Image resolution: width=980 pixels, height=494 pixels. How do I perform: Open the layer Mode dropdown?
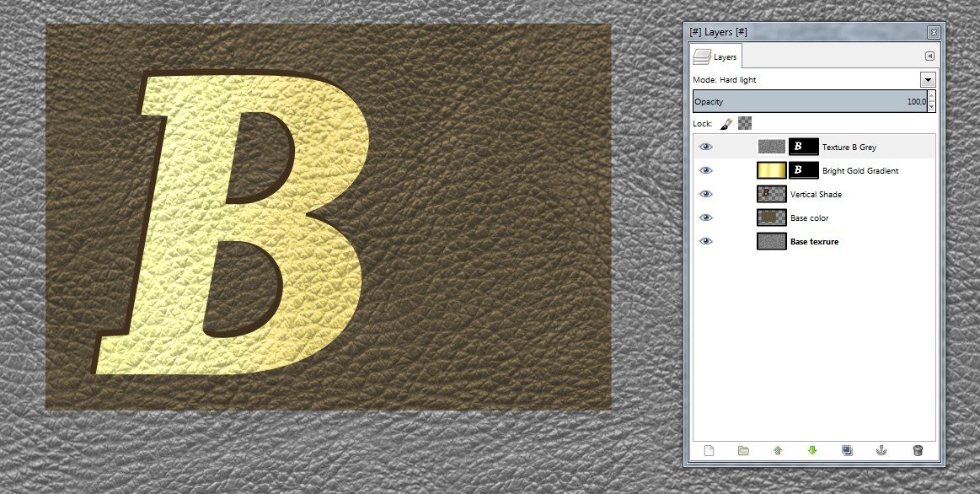[928, 80]
